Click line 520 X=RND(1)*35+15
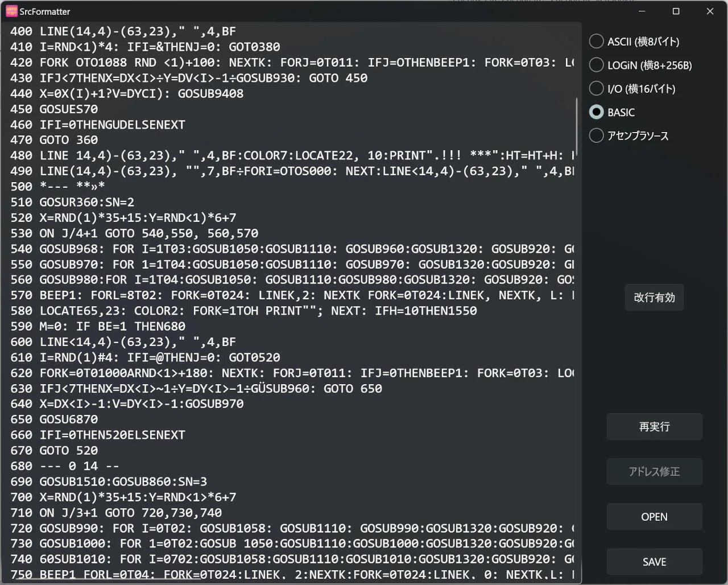Screen dimensions: 728x585 (x=123, y=217)
